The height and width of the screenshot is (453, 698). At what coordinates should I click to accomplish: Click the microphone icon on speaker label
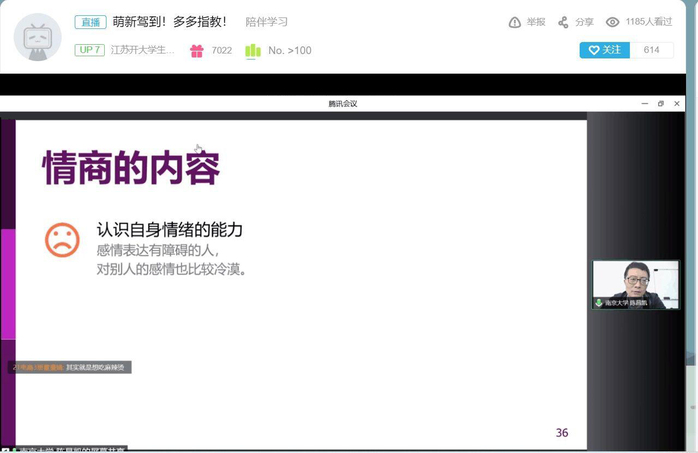pyautogui.click(x=599, y=302)
